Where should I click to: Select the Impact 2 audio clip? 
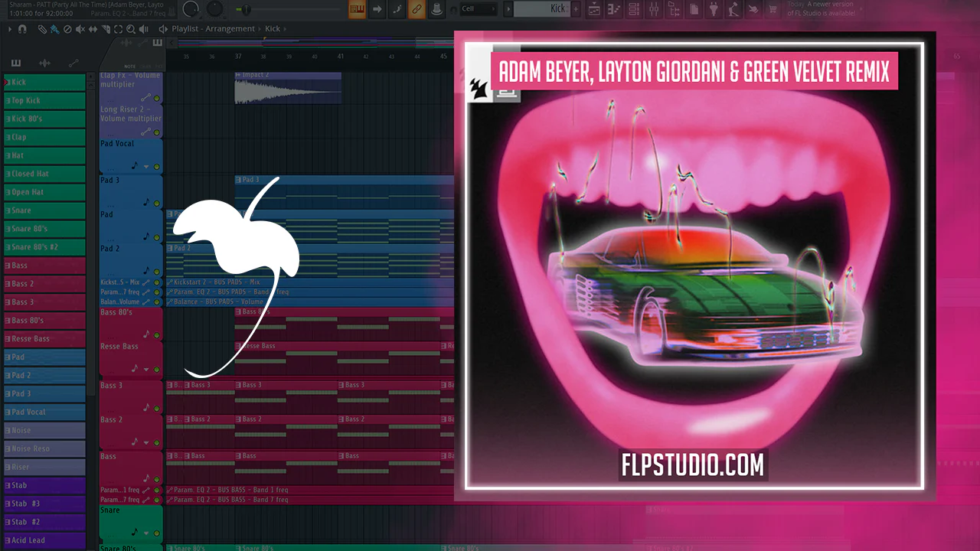pyautogui.click(x=288, y=89)
